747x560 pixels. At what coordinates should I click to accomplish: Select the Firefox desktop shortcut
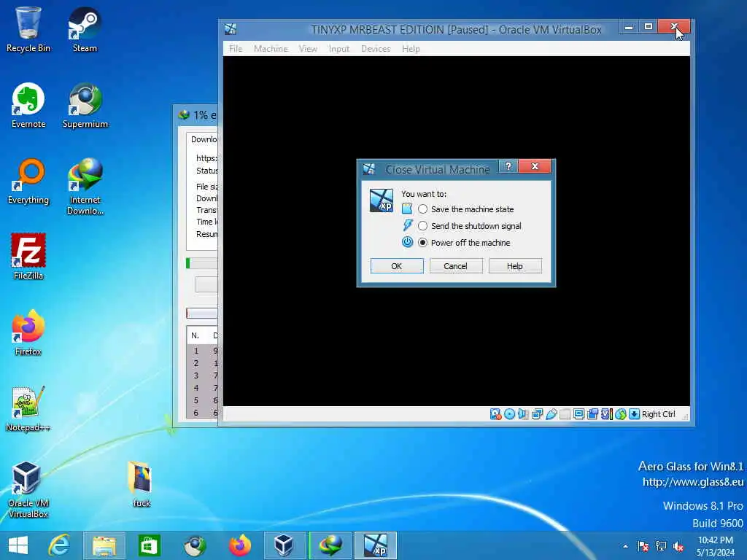click(x=28, y=332)
